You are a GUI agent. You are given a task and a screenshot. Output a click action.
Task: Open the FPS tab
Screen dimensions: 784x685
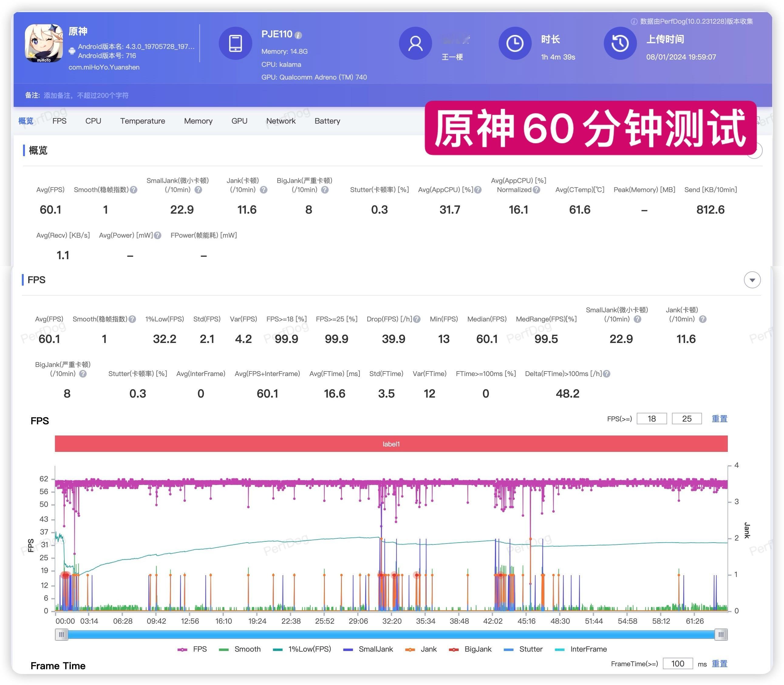coord(59,121)
